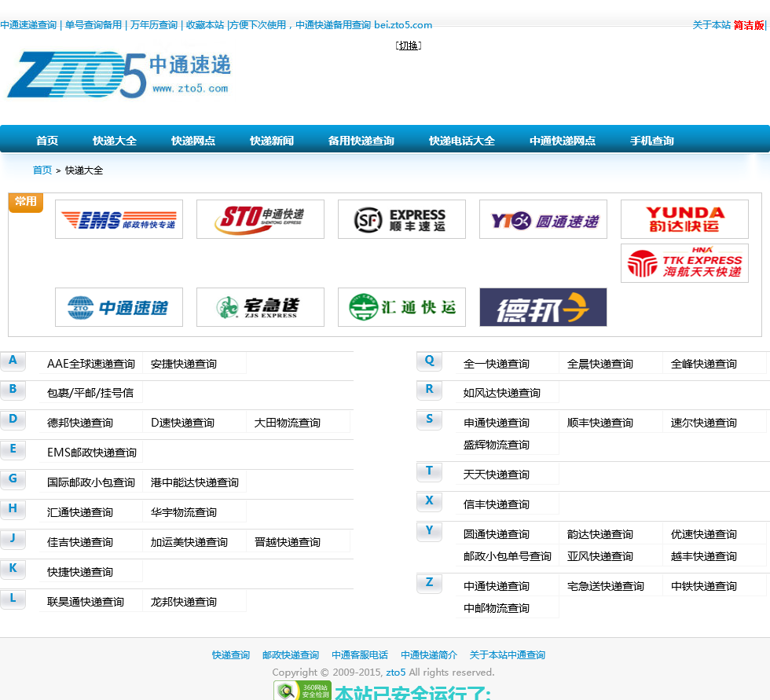Click the letter A index badge

click(x=13, y=361)
